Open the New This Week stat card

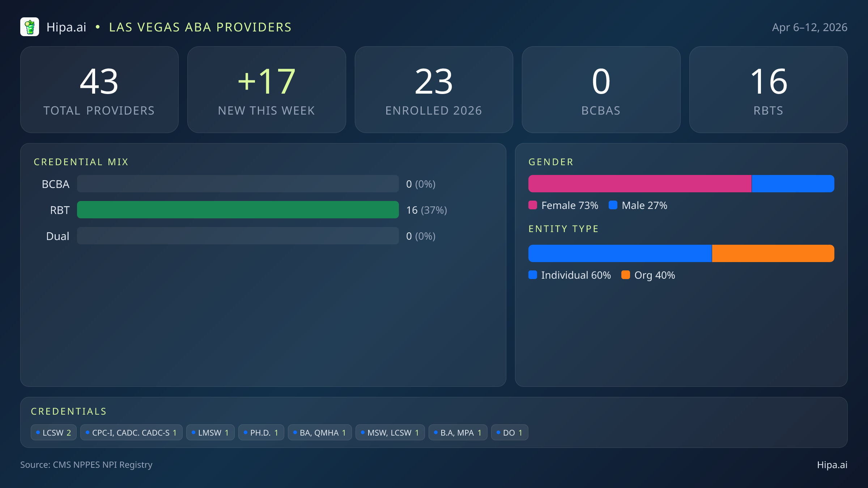[x=267, y=90]
